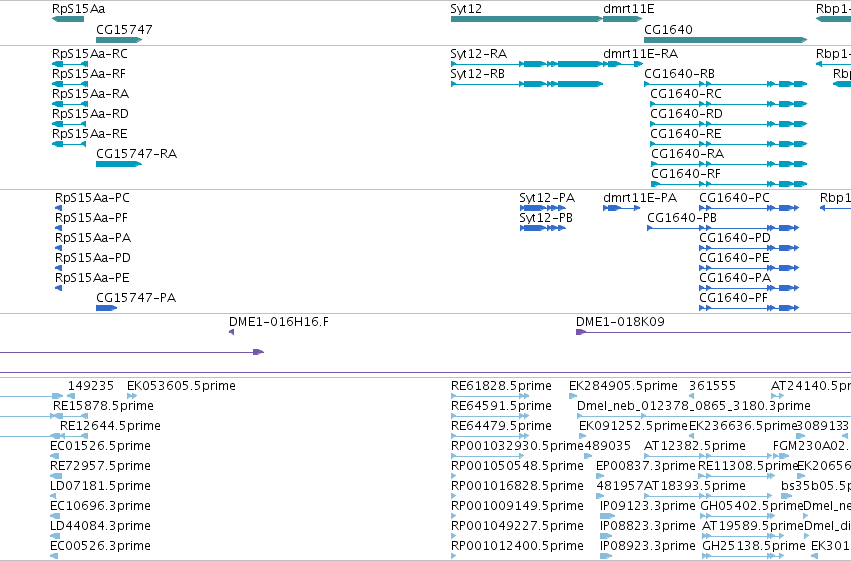The image size is (851, 561).
Task: Open transcript RpS15Aa-RC
Action: pyautogui.click(x=90, y=54)
